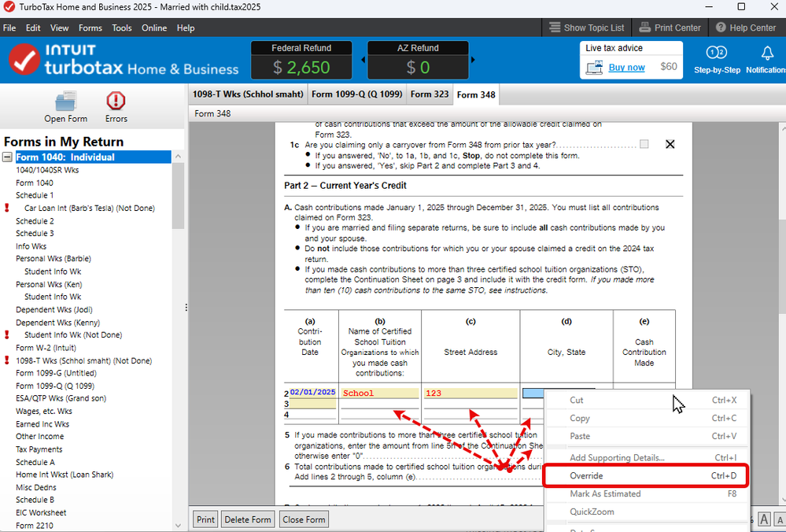Toggle the X-marked No box on line 1c
The height and width of the screenshot is (532, 786).
(670, 144)
